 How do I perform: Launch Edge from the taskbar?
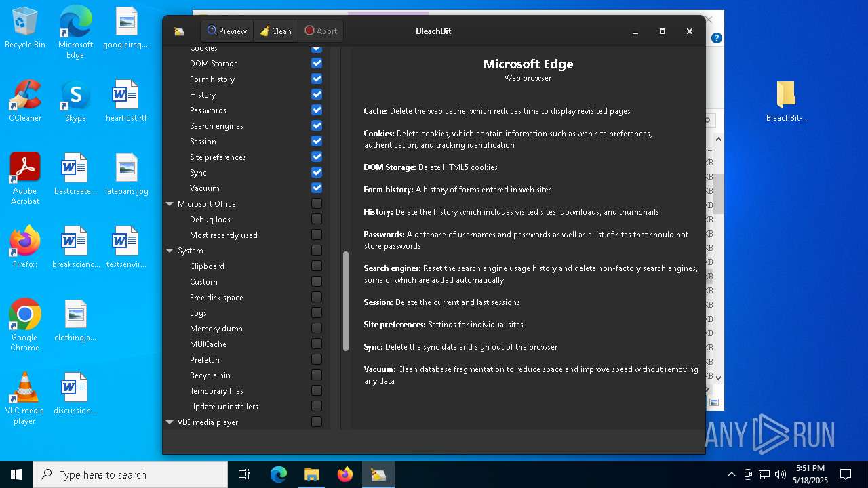(x=279, y=474)
